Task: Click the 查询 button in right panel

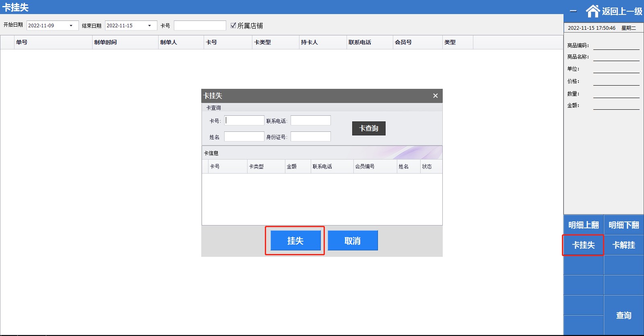Action: [624, 315]
